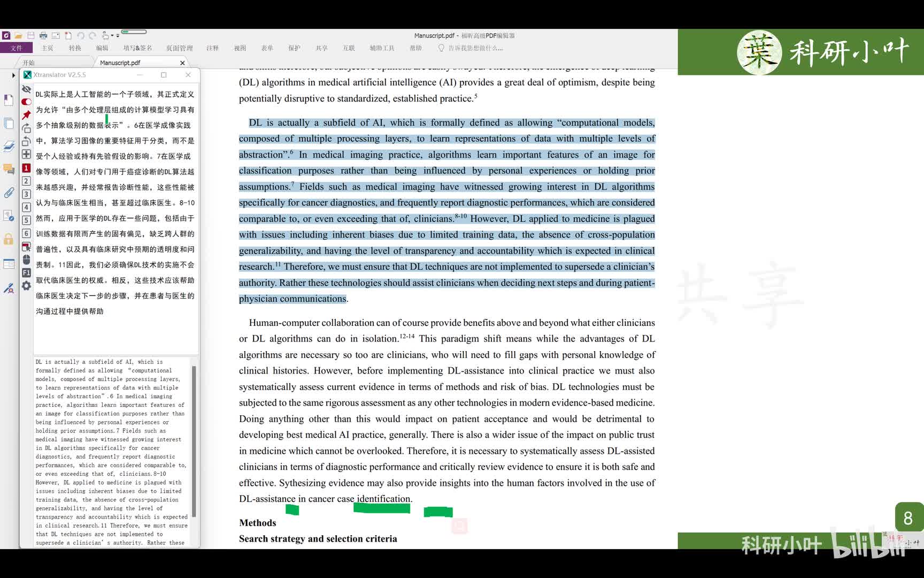Toggle the red on/off switch in Xtranslator
The image size is (924, 578).
pyautogui.click(x=26, y=102)
